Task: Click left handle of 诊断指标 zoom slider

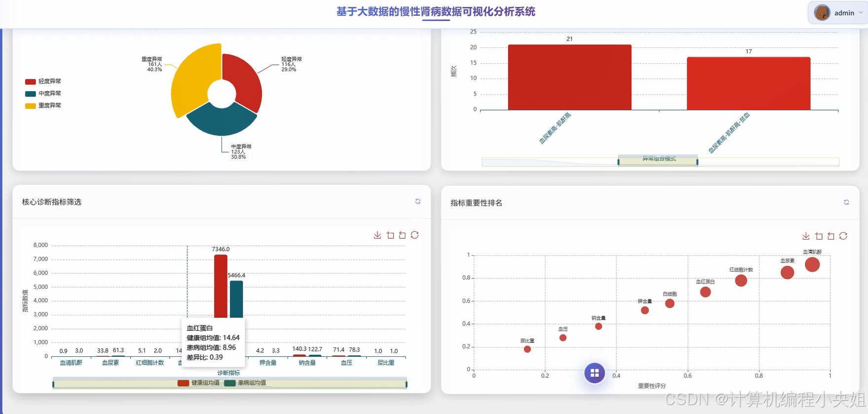Action: tap(53, 384)
